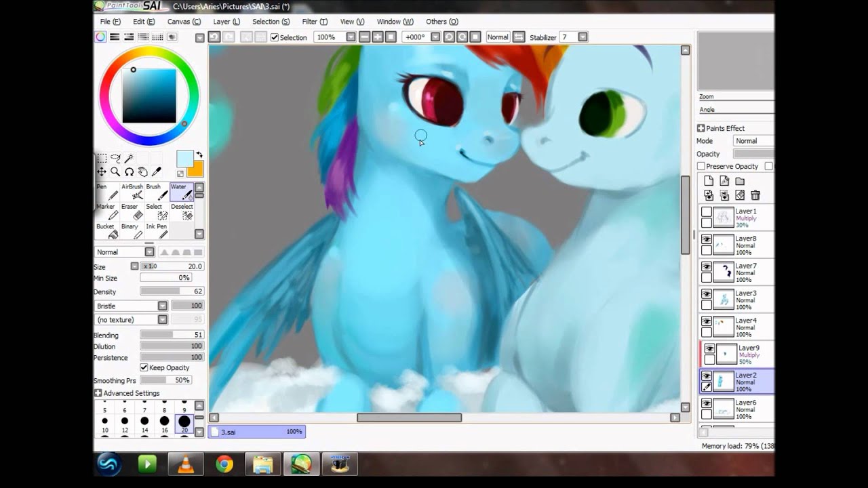Select the Pen tool
Image resolution: width=868 pixels, height=488 pixels.
(x=106, y=192)
